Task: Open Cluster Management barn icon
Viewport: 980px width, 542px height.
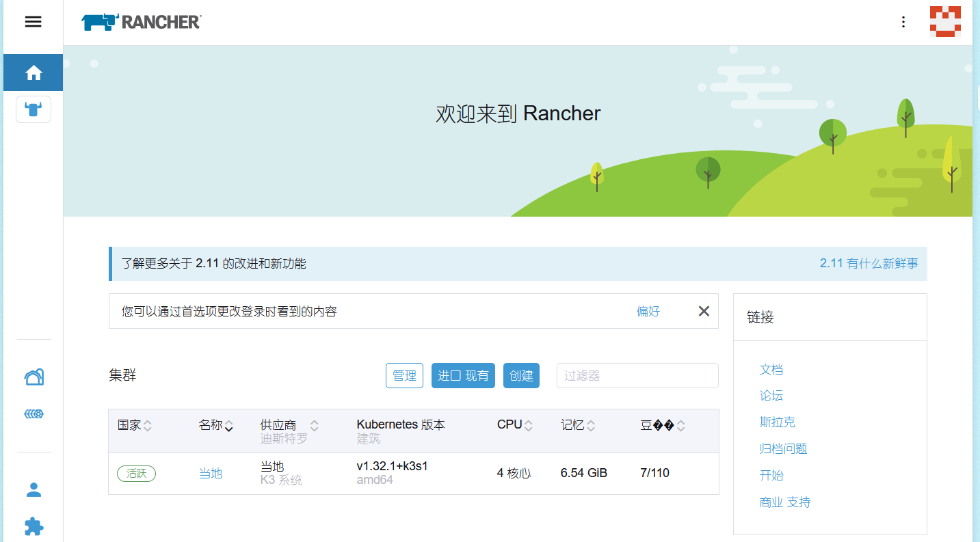Action: 34,377
